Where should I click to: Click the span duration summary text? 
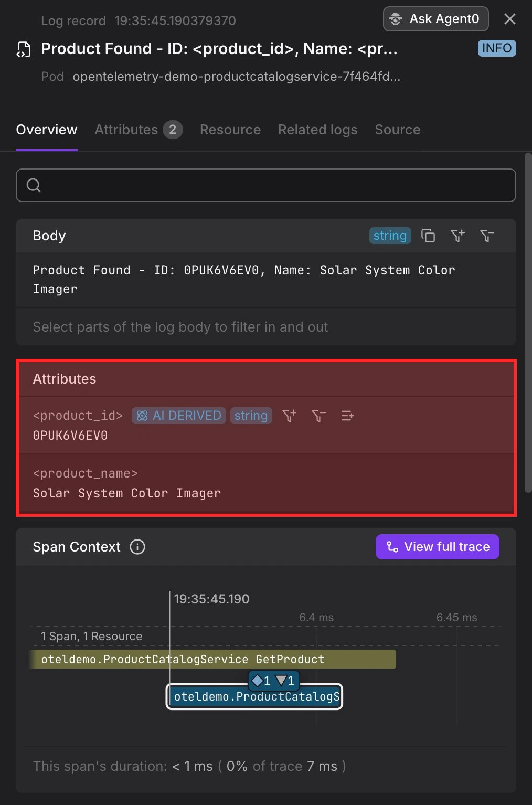(189, 766)
